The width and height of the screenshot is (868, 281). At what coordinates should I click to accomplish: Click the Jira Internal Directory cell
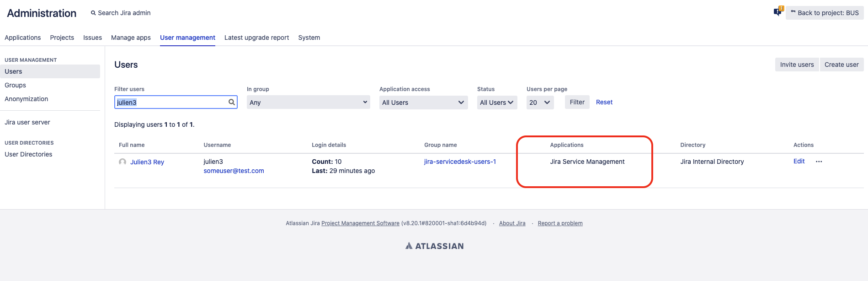712,162
